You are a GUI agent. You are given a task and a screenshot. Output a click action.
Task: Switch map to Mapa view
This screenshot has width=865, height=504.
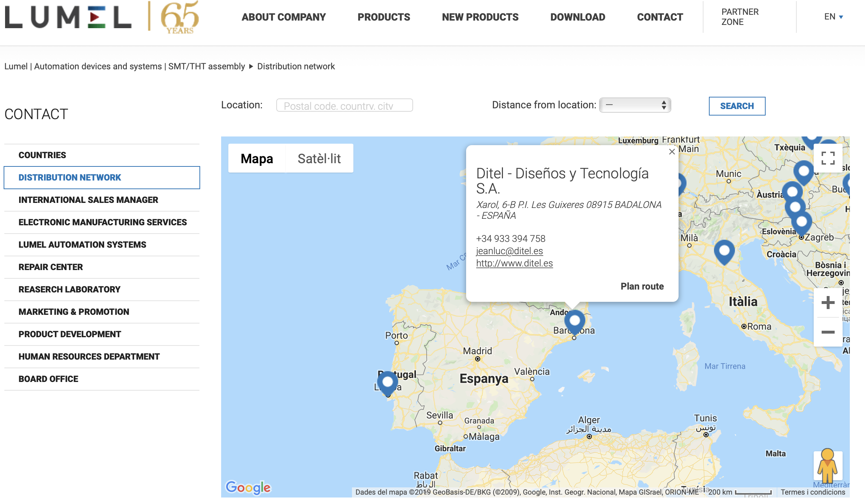(257, 158)
